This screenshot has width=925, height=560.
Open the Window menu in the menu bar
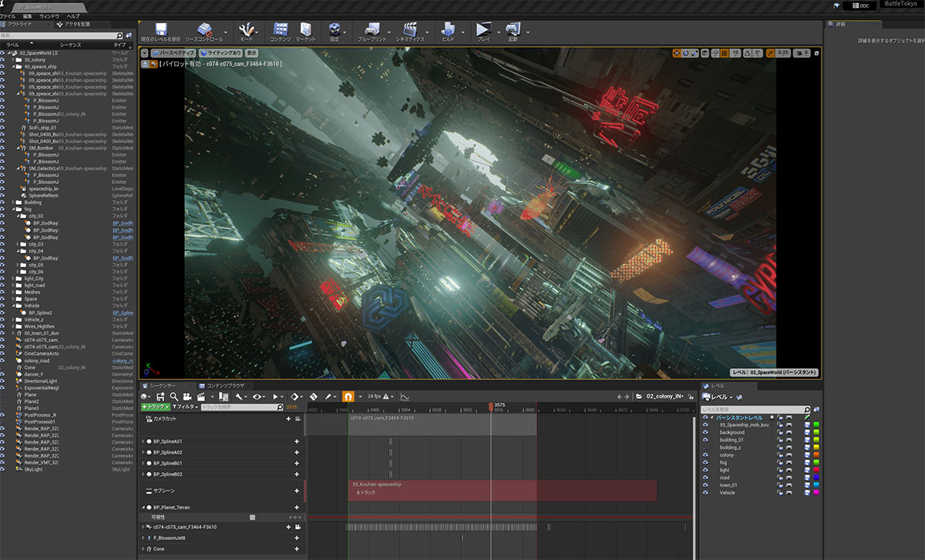coord(49,15)
